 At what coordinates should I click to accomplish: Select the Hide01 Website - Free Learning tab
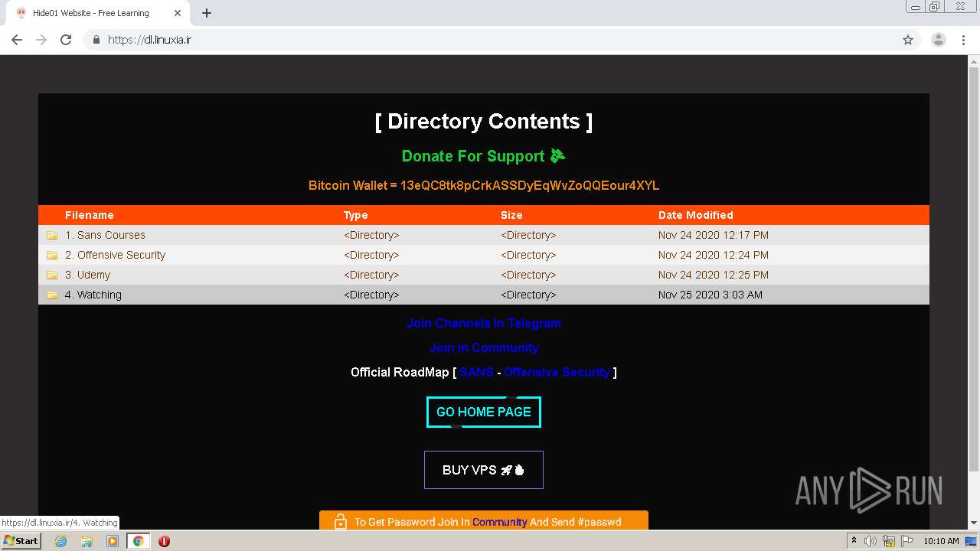[x=98, y=13]
